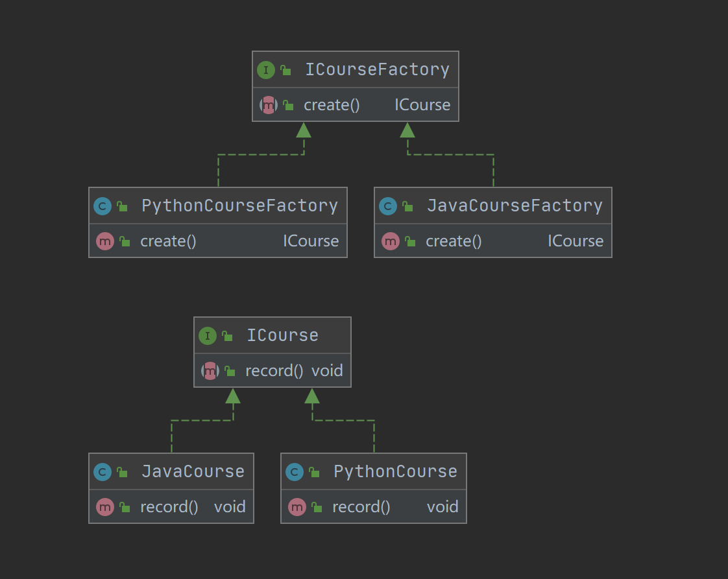Click the ICourse interface icon

208,336
